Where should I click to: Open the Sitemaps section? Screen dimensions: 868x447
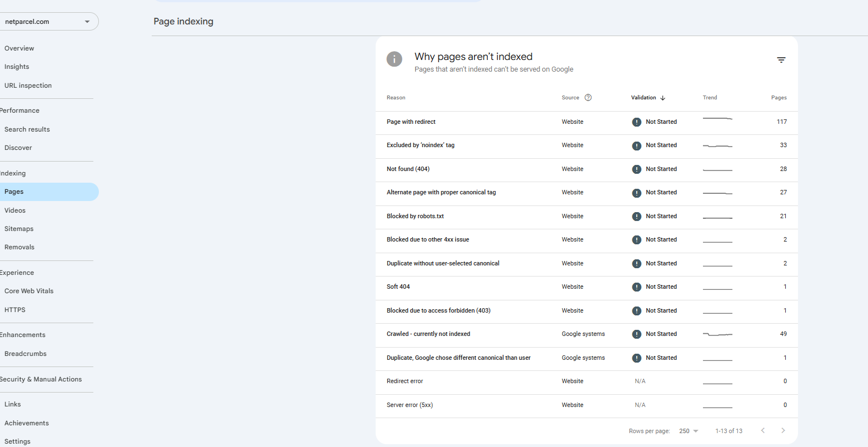(19, 229)
